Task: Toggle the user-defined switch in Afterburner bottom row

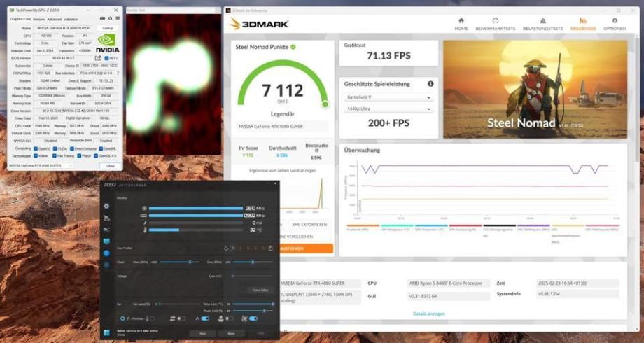Action: [229, 318]
